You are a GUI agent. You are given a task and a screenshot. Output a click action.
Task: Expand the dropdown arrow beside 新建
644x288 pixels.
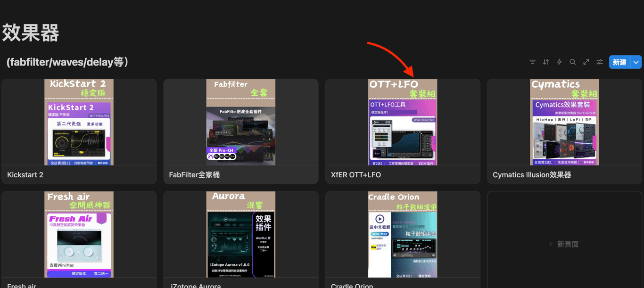click(x=636, y=62)
